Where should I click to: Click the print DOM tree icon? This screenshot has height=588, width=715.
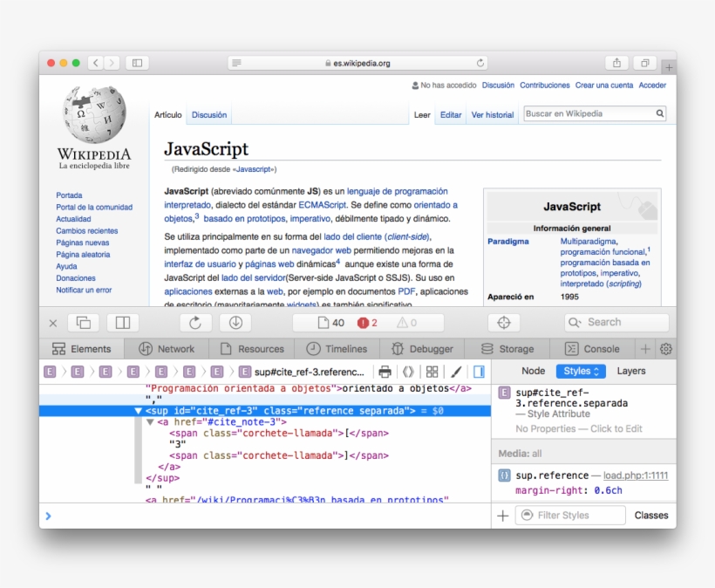pos(385,372)
